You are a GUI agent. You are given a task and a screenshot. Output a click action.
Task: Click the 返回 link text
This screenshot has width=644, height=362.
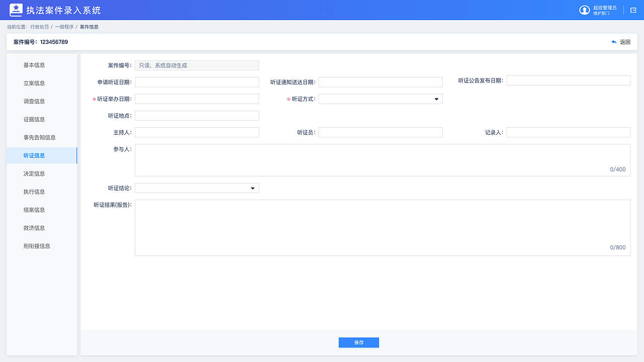coord(625,42)
